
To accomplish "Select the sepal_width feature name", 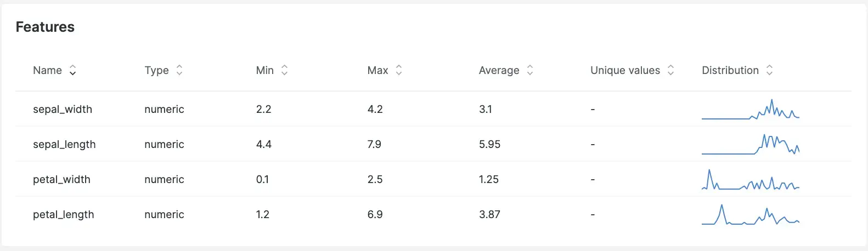I will 63,109.
